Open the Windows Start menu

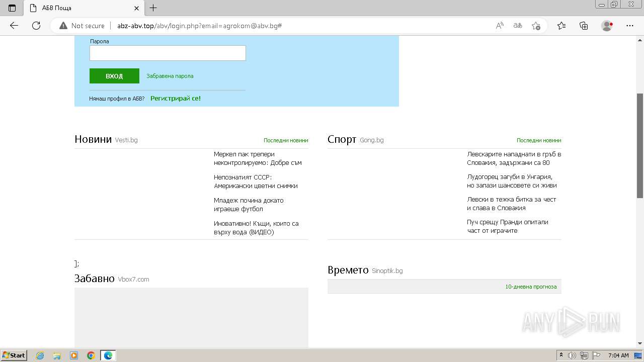coord(14,355)
